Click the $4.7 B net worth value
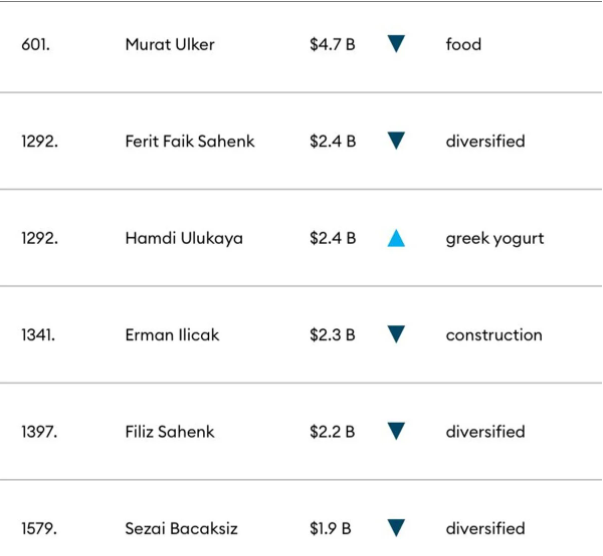The width and height of the screenshot is (603, 556). [332, 44]
